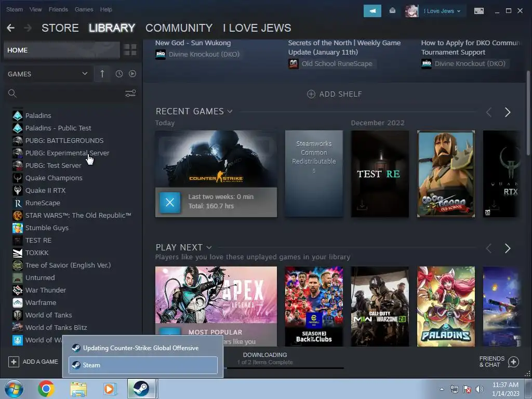
Task: Click the download progress bar
Action: point(283,368)
